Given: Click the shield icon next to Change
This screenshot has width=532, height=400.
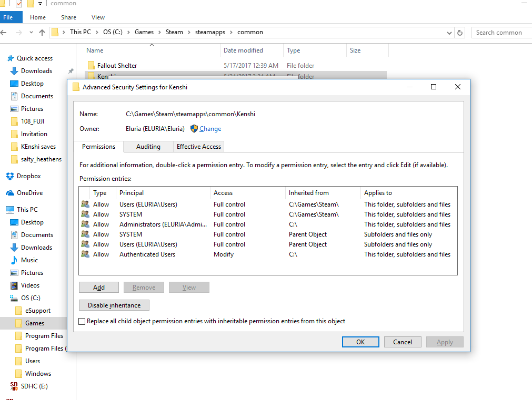Looking at the screenshot, I should (194, 128).
